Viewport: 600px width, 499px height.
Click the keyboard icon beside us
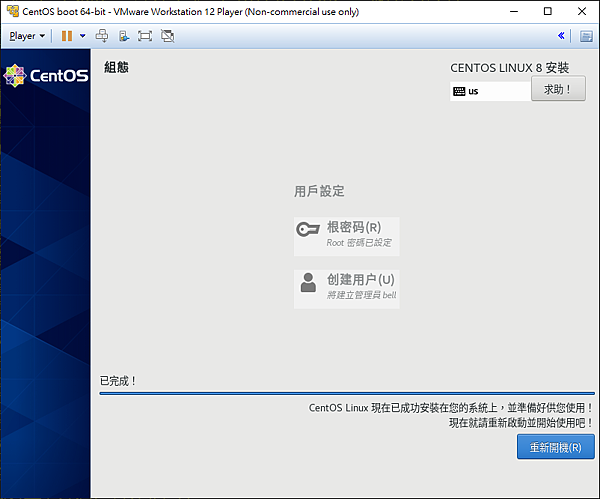(x=459, y=91)
